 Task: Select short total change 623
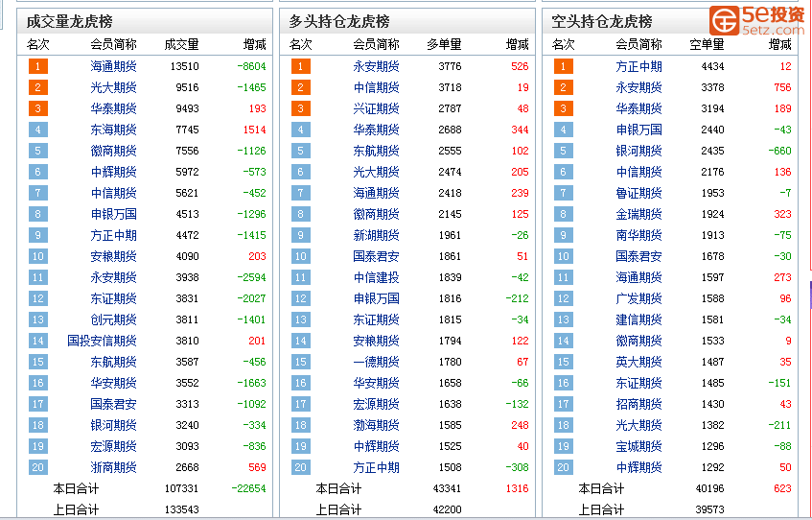782,488
